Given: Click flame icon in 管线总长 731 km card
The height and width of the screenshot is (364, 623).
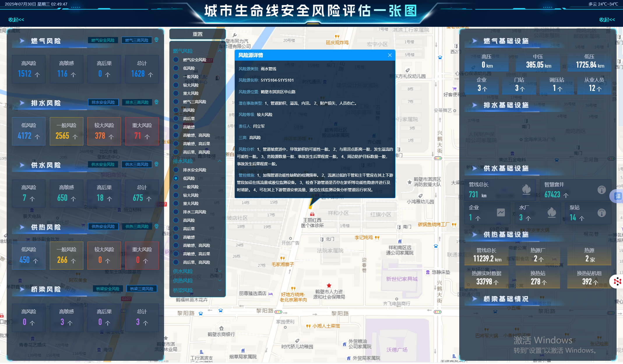Looking at the screenshot, I should (x=526, y=190).
